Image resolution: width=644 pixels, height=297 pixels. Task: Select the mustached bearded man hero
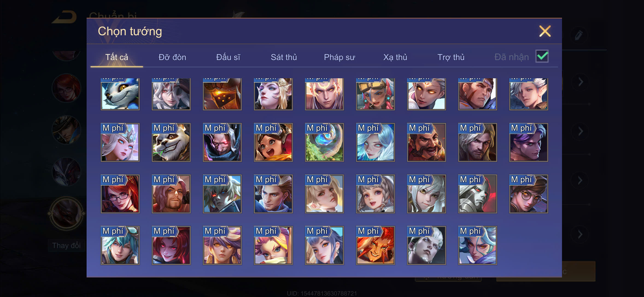[x=426, y=142]
